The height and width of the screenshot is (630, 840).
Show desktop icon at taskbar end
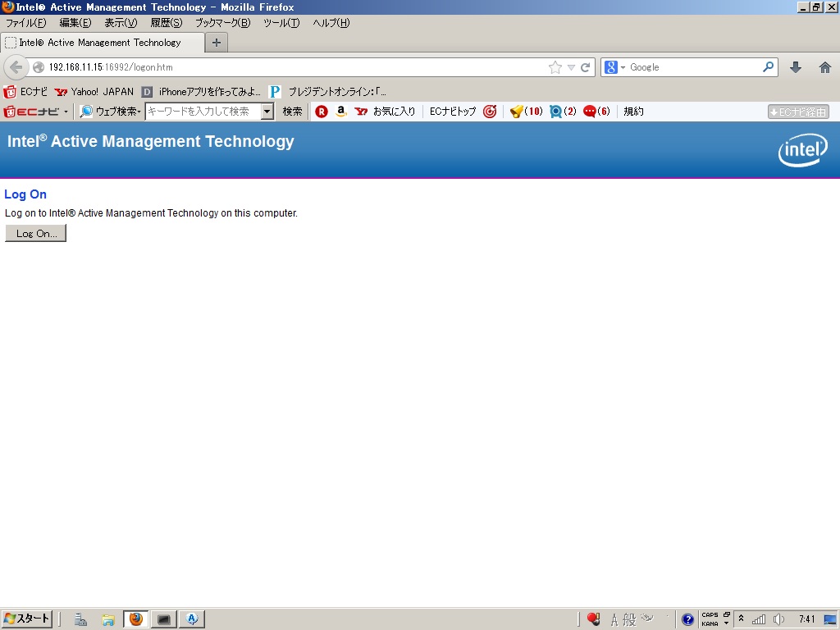tap(830, 619)
